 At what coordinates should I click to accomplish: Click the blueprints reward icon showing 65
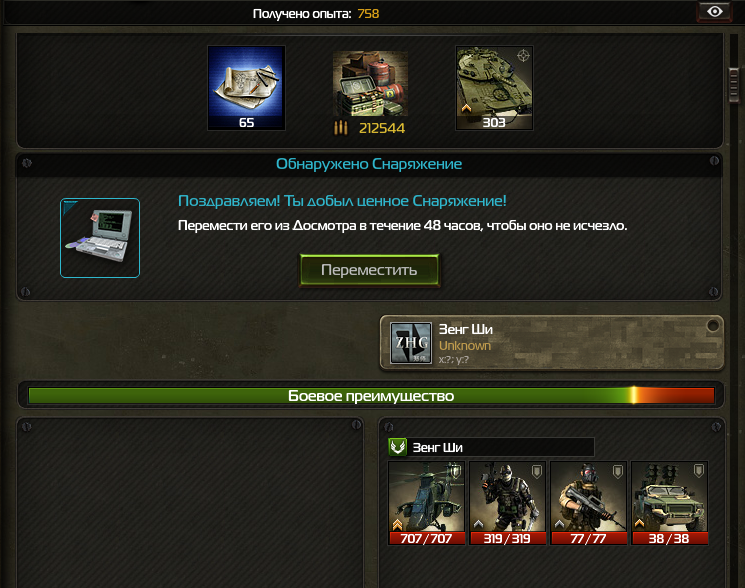click(246, 88)
